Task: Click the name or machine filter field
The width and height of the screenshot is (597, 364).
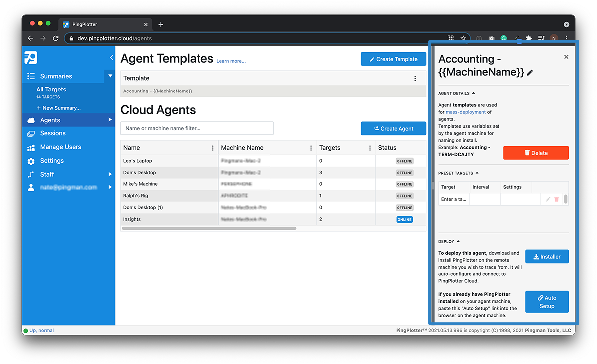Action: tap(197, 128)
